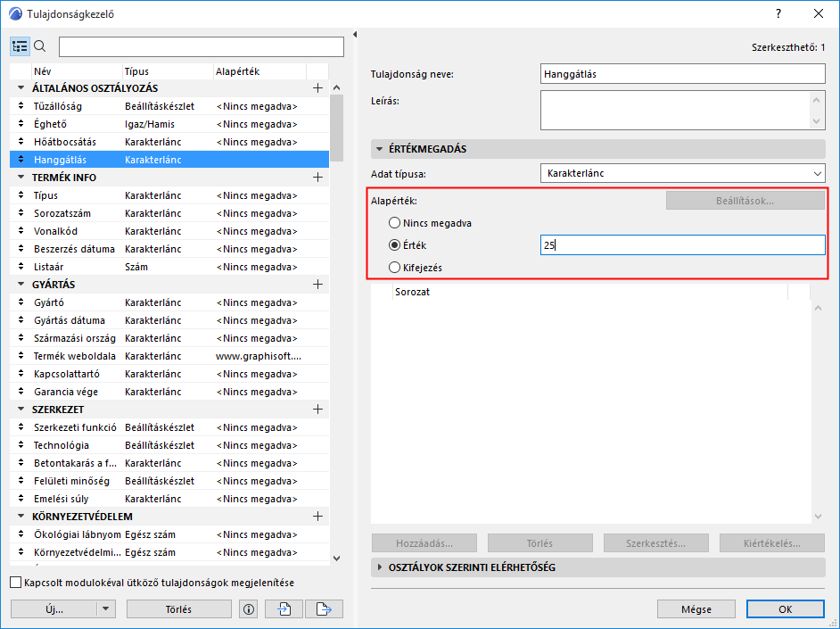Click the Sorozat column header

point(589,292)
